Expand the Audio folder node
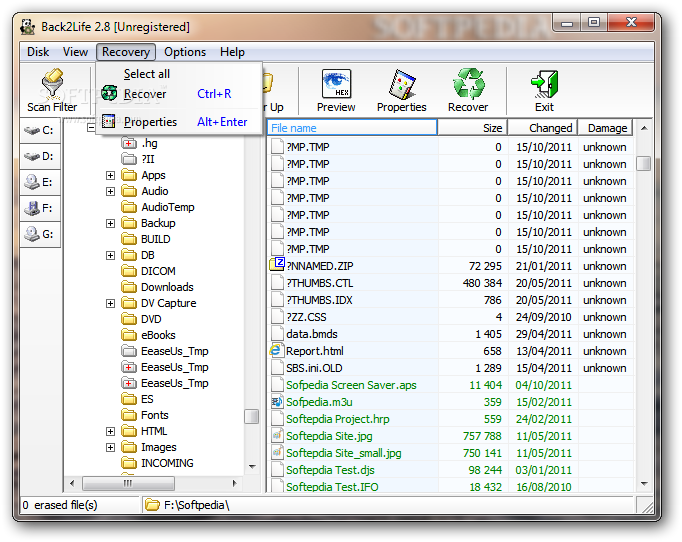682x542 pixels. click(x=110, y=191)
